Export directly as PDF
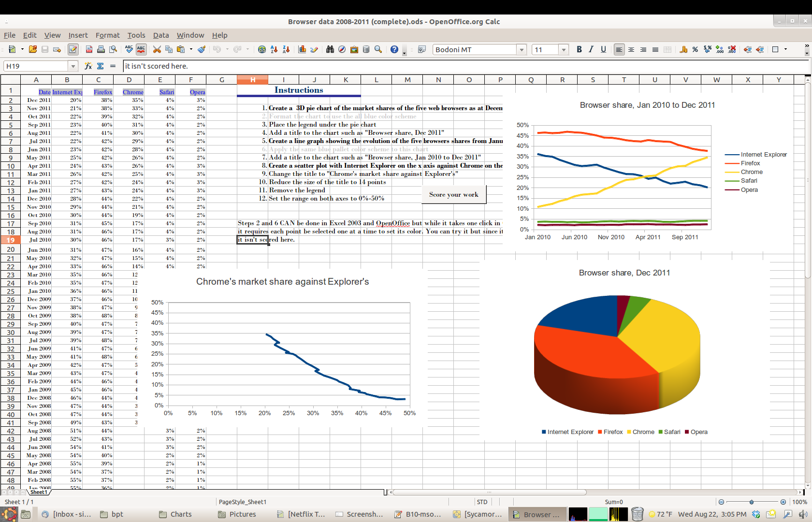Viewport: 812px width, 522px height. [x=89, y=49]
